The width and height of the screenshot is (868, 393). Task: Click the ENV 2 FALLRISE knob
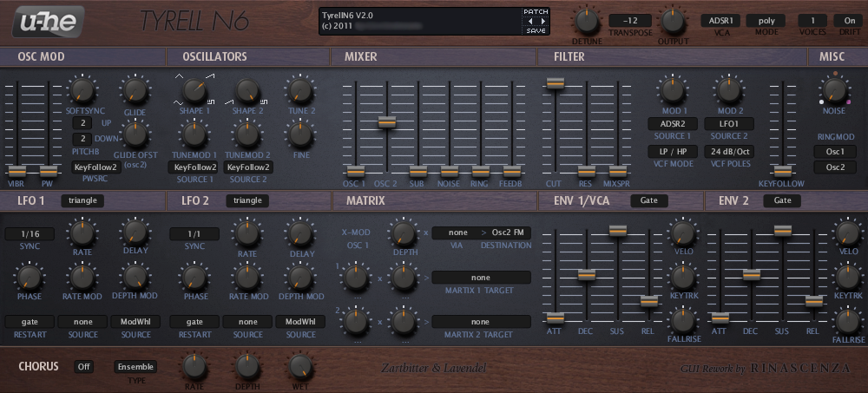848,322
